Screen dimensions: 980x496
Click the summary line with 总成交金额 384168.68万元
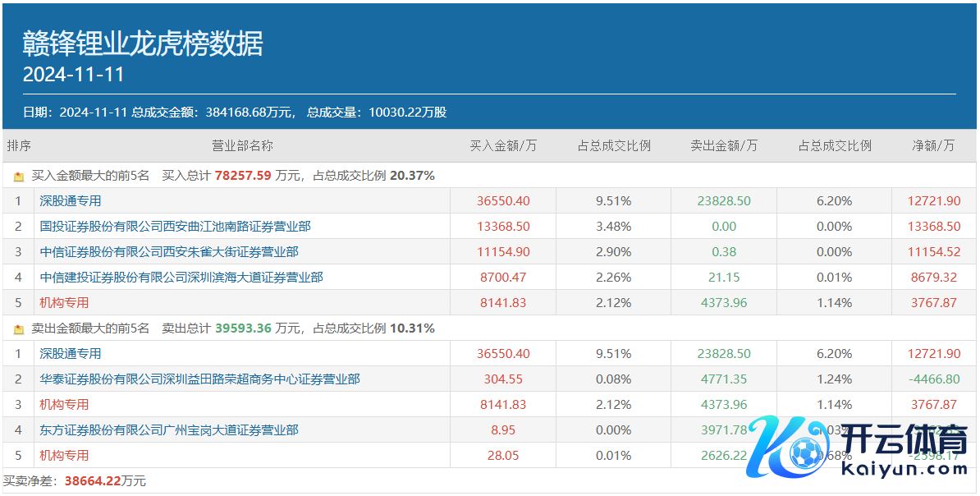tap(235, 113)
